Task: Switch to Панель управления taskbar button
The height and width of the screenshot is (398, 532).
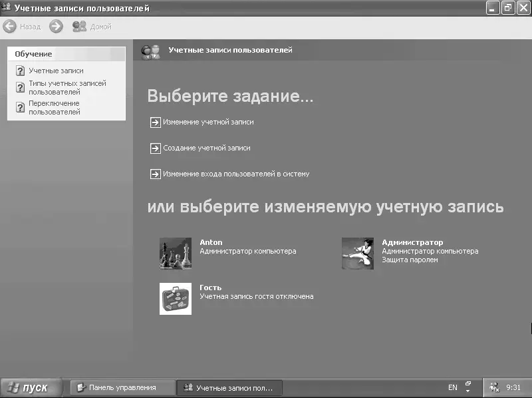Action: (x=122, y=387)
